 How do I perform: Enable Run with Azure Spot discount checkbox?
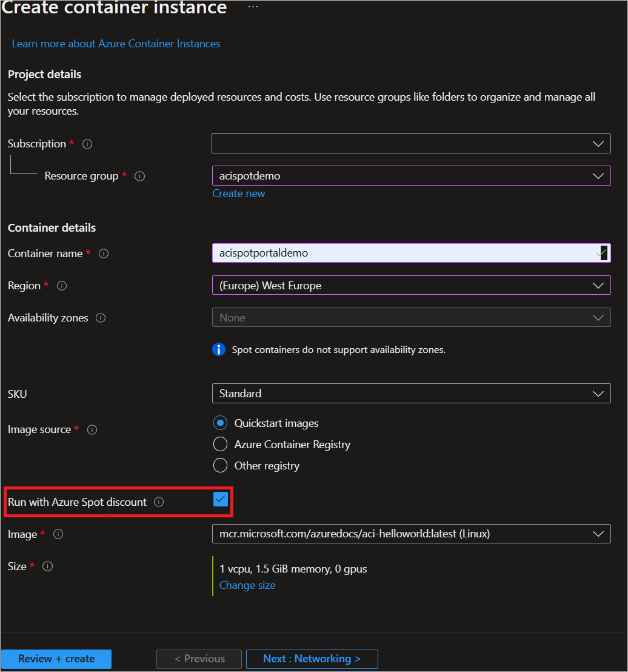tap(219, 500)
